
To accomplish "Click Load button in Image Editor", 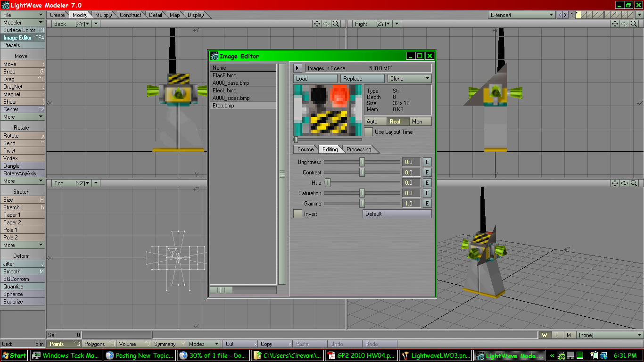I will pyautogui.click(x=315, y=79).
